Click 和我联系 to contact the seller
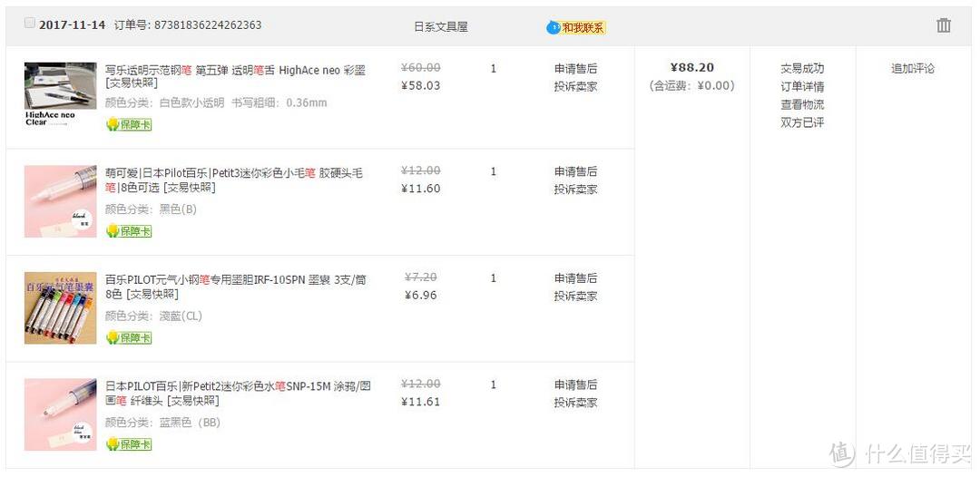The width and height of the screenshot is (980, 477). (583, 27)
